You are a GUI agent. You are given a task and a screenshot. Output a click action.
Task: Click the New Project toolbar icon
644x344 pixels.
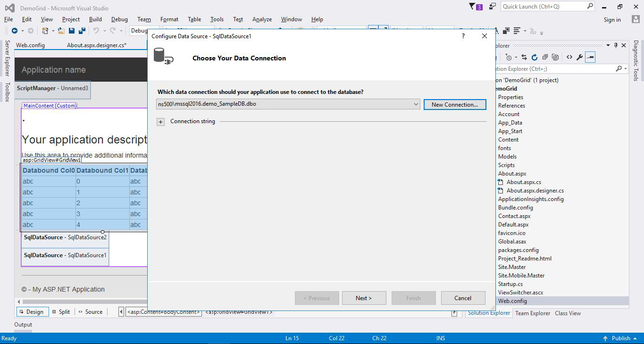[x=45, y=31]
